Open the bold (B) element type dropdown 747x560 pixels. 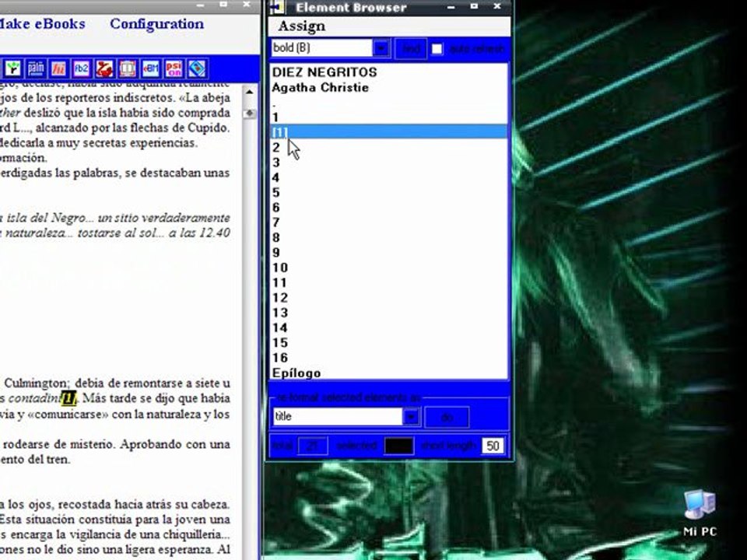pyautogui.click(x=381, y=48)
